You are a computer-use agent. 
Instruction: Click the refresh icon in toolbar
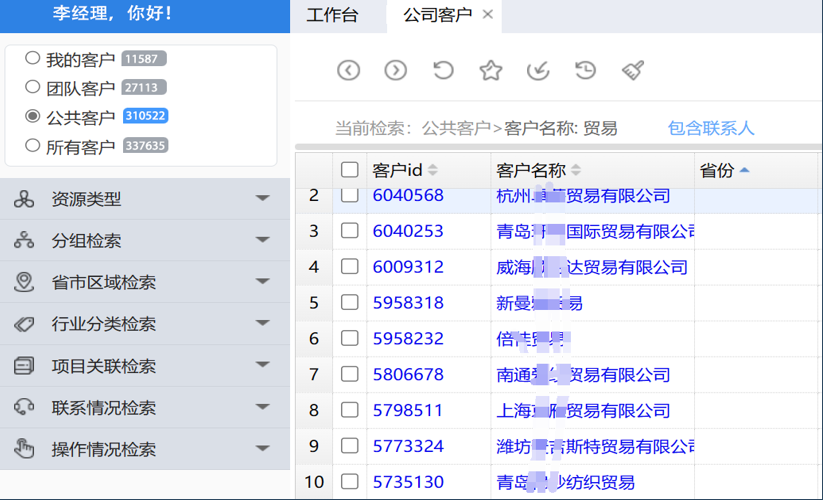(443, 70)
